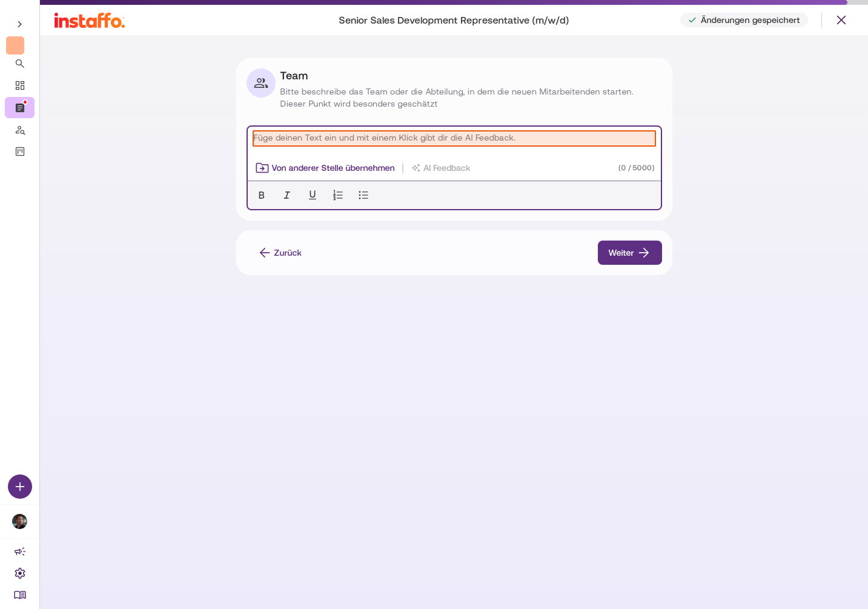This screenshot has width=868, height=609.
Task: Click the 'Änderungen gespeichert' status badge
Action: [x=744, y=20]
